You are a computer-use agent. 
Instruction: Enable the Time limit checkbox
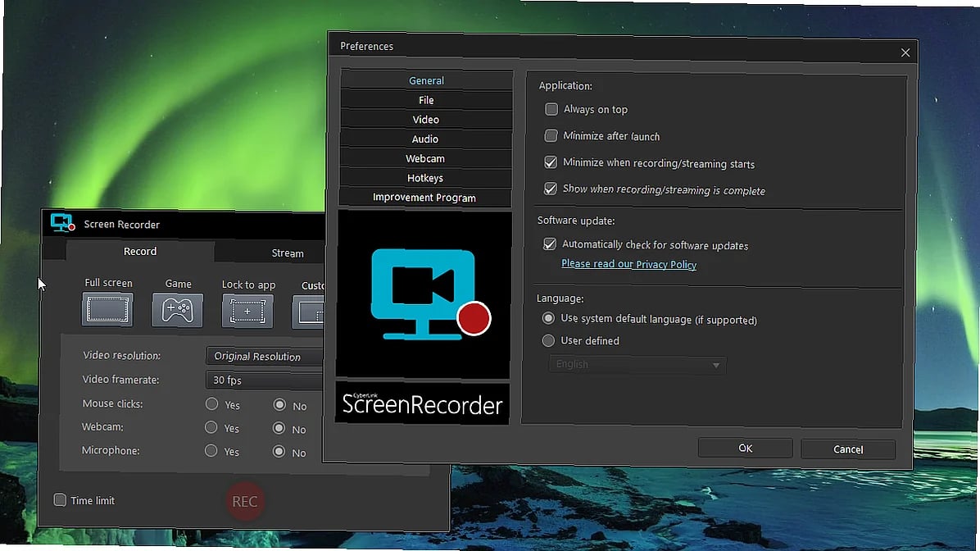(60, 500)
